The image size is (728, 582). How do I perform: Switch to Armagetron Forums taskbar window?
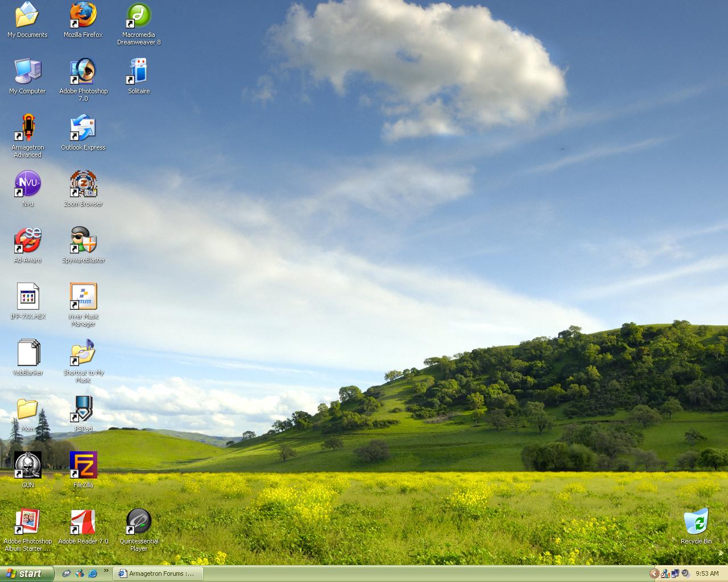pyautogui.click(x=158, y=573)
